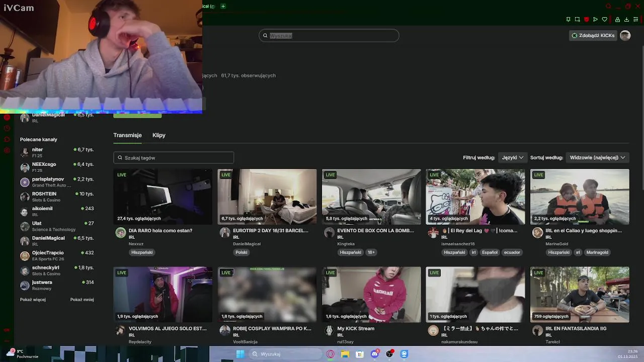Click the Polski tag under EUROTRIP stream
Viewport: 644px width, 362px height.
pyautogui.click(x=242, y=252)
